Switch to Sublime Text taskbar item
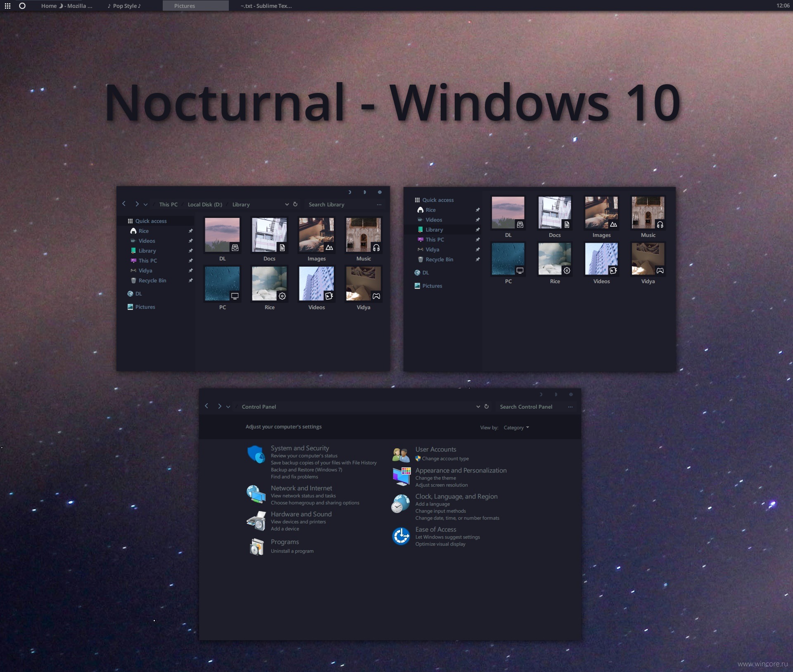Image resolution: width=793 pixels, height=672 pixels. coord(266,6)
